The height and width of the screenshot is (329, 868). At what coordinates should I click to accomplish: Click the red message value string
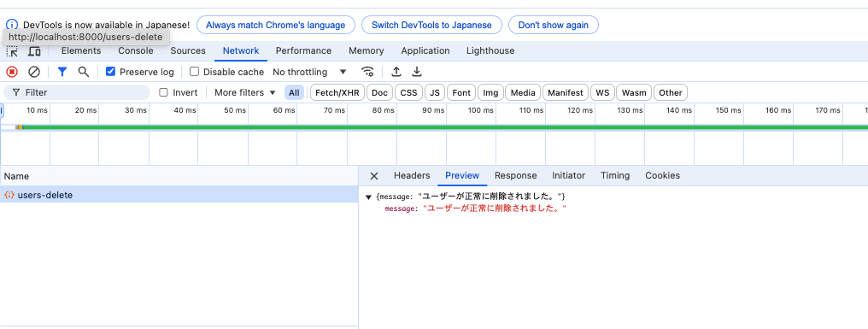(x=495, y=209)
